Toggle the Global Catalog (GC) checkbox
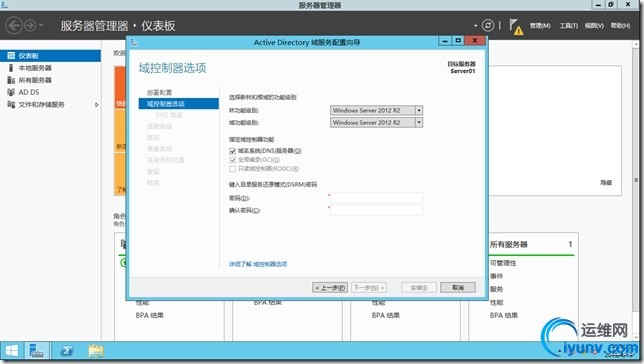This screenshot has width=644, height=364. 232,160
